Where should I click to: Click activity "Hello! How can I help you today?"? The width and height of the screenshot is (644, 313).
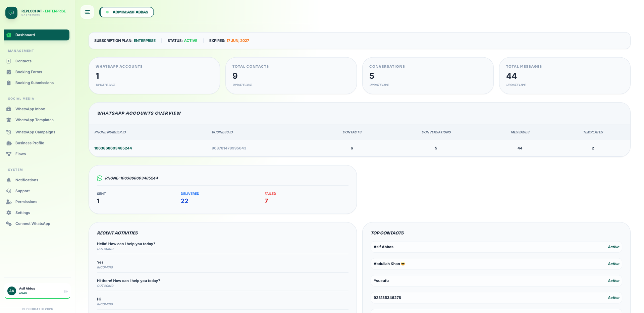pos(126,244)
